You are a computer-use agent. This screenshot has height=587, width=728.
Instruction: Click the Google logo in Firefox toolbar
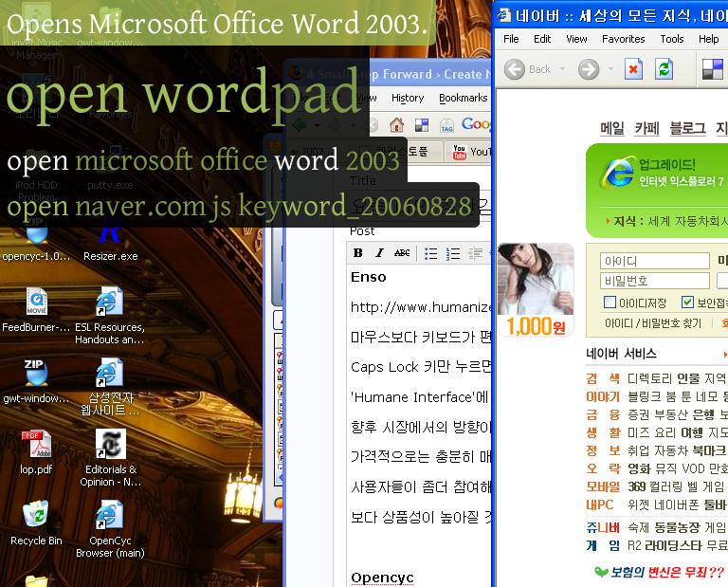tap(476, 124)
